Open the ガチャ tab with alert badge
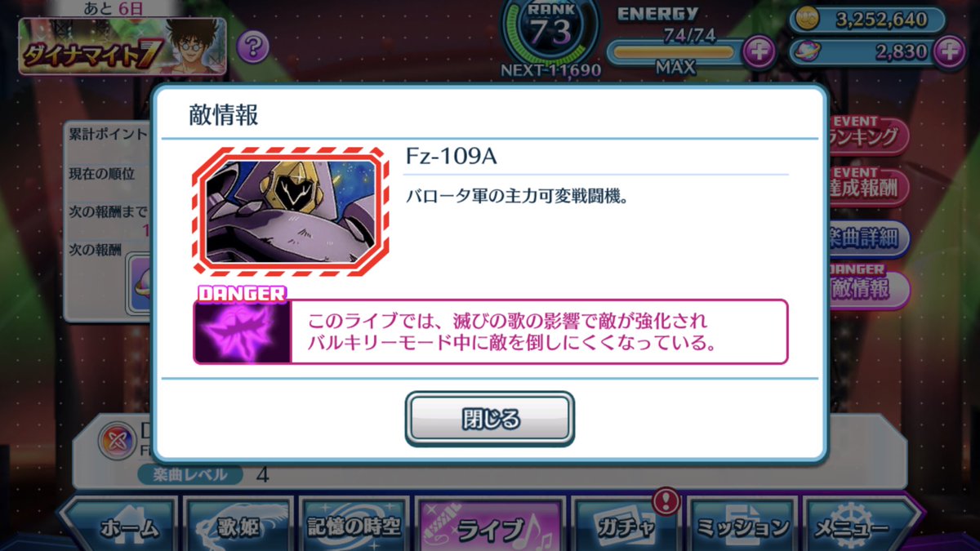 [626, 527]
